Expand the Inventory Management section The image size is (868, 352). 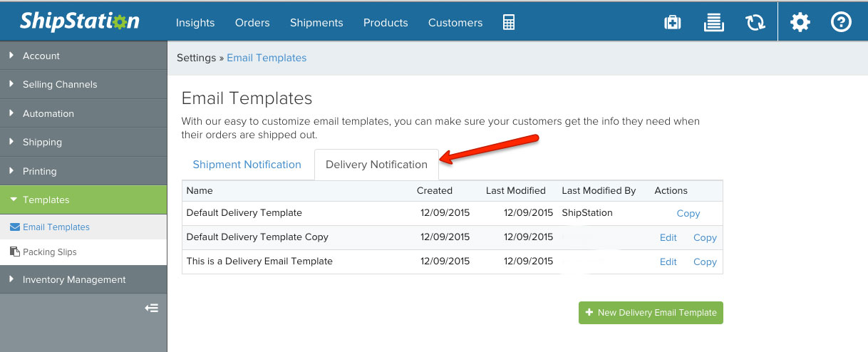73,279
